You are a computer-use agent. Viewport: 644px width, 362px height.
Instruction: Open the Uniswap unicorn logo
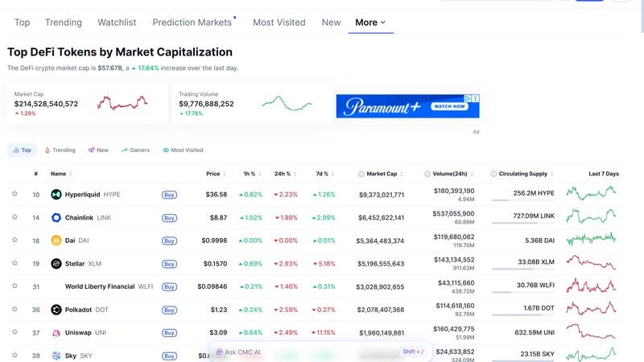pos(56,333)
